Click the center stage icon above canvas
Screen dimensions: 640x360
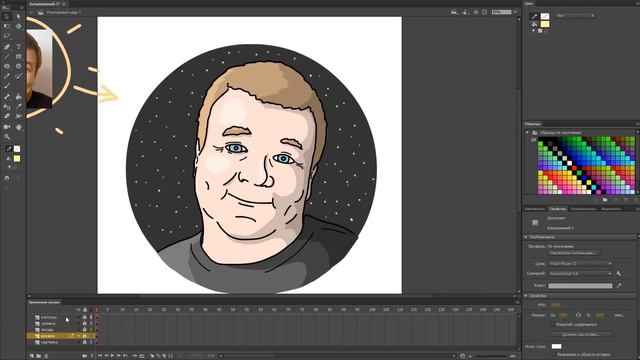coord(476,12)
